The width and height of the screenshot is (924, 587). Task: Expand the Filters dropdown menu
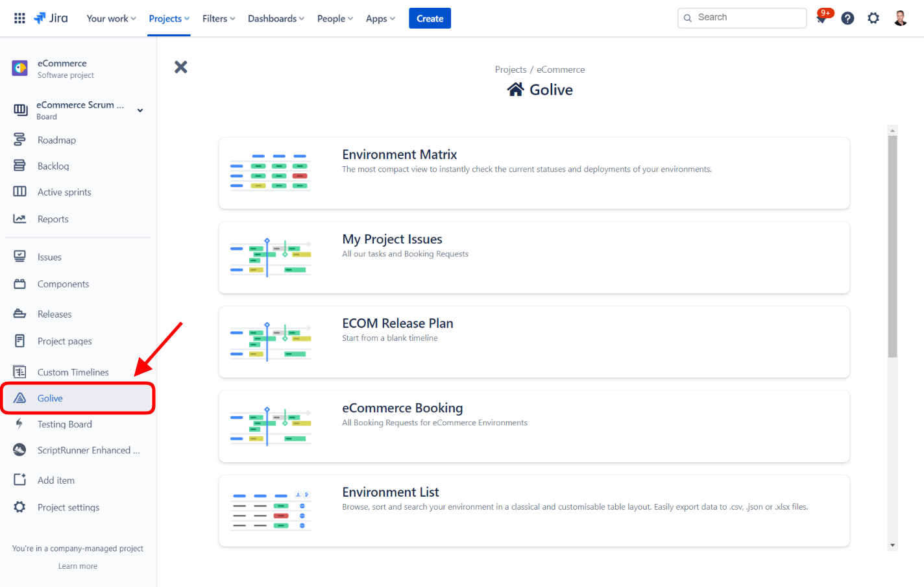[x=218, y=18]
